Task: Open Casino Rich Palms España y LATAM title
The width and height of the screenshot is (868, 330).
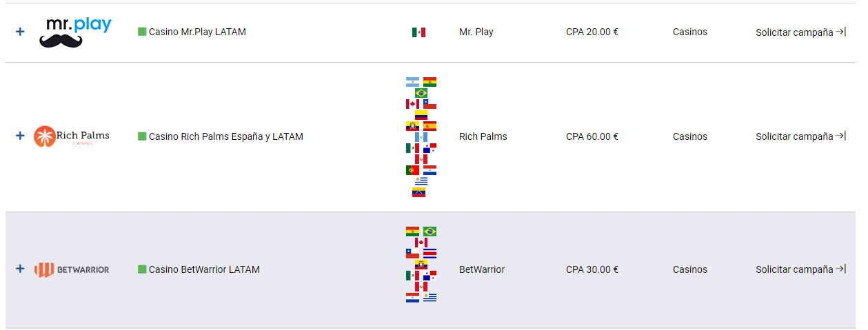Action: [x=226, y=136]
